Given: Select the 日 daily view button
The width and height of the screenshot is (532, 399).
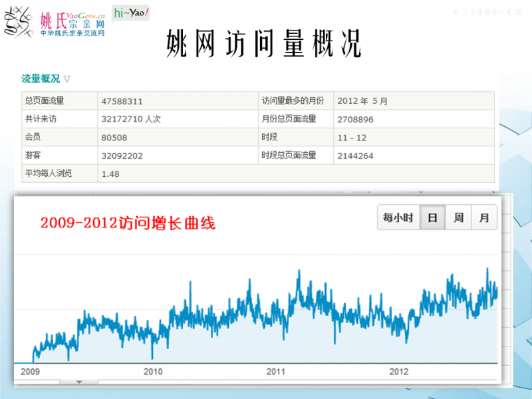Looking at the screenshot, I should [x=432, y=217].
